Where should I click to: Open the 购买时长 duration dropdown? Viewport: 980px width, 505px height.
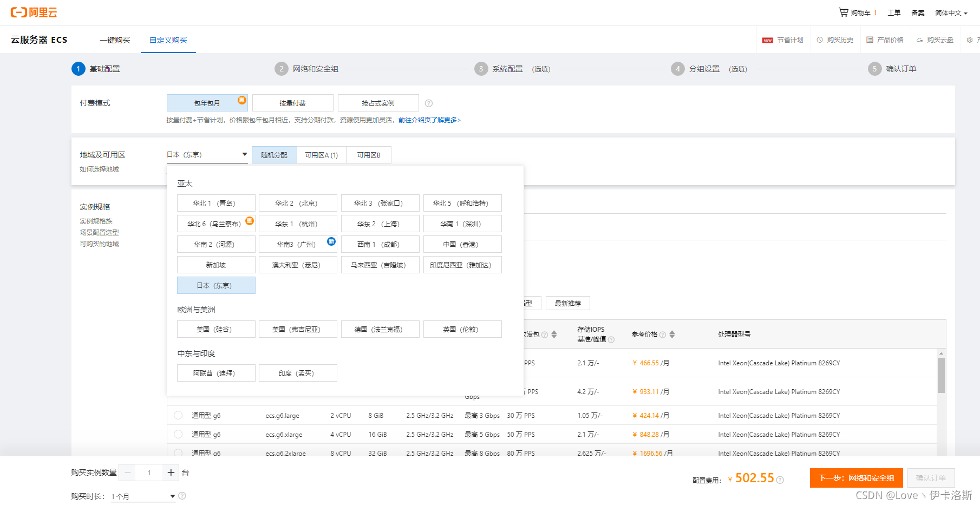pyautogui.click(x=143, y=496)
